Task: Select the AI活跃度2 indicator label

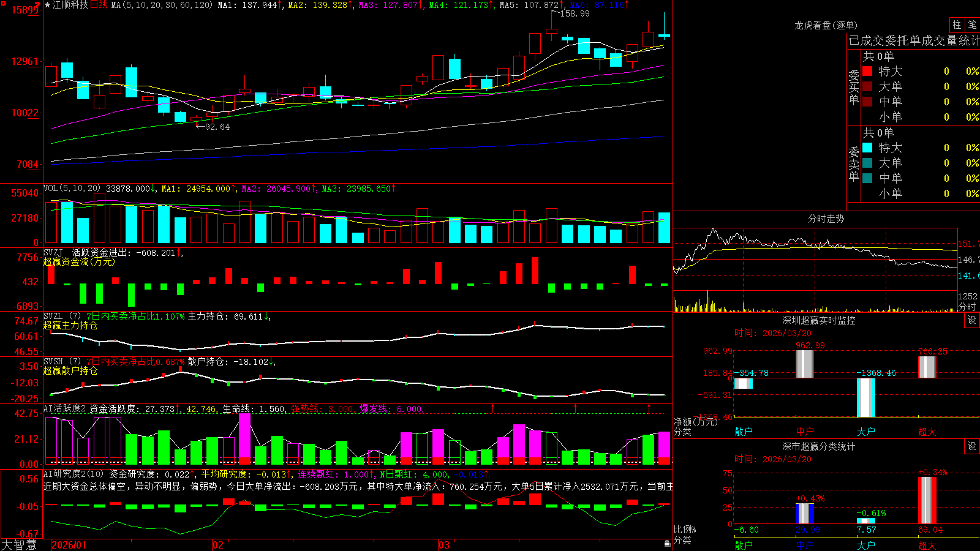Action: (65, 409)
